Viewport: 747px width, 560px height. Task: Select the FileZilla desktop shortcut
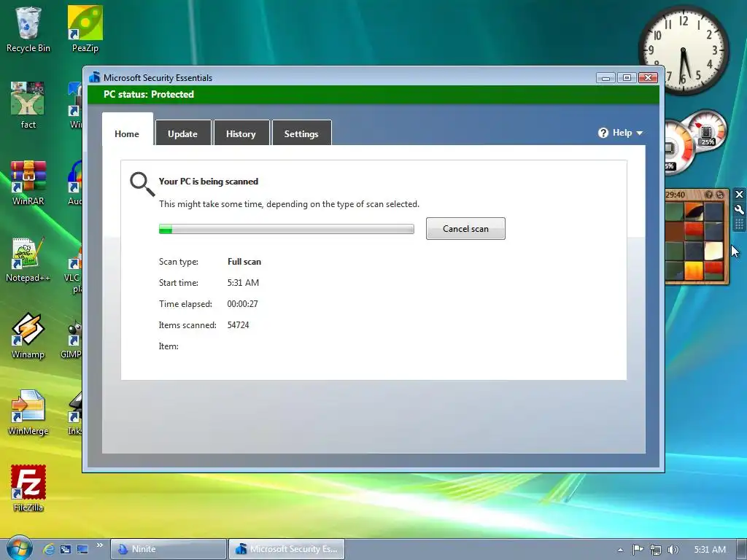28,489
